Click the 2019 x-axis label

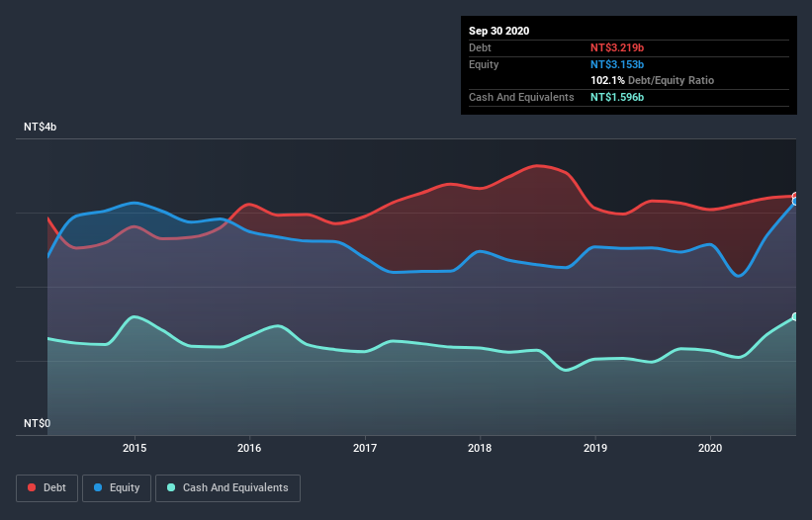pos(595,448)
